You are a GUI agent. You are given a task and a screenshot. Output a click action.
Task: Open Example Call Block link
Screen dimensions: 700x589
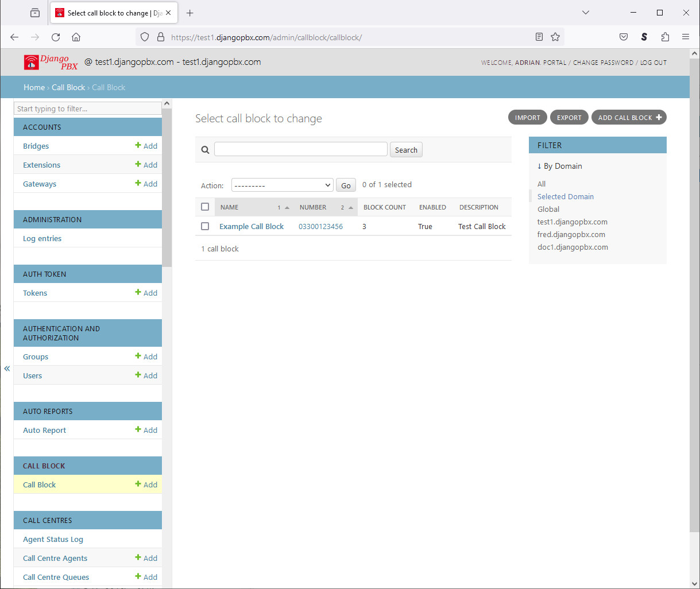tap(252, 226)
